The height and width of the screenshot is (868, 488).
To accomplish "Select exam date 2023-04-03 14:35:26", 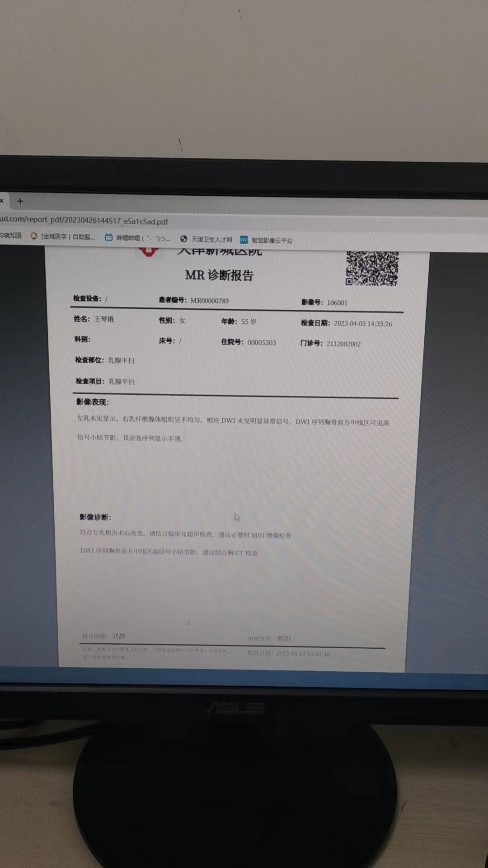I will click(x=363, y=324).
